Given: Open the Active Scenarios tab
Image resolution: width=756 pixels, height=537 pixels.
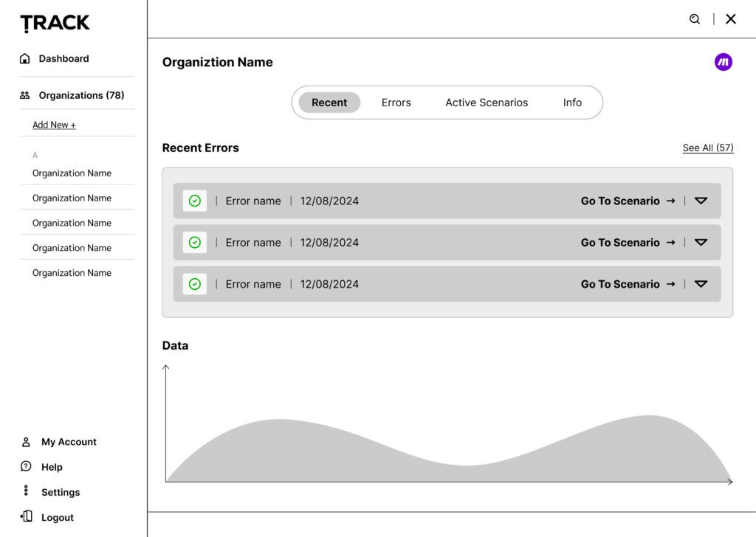Looking at the screenshot, I should pos(487,103).
